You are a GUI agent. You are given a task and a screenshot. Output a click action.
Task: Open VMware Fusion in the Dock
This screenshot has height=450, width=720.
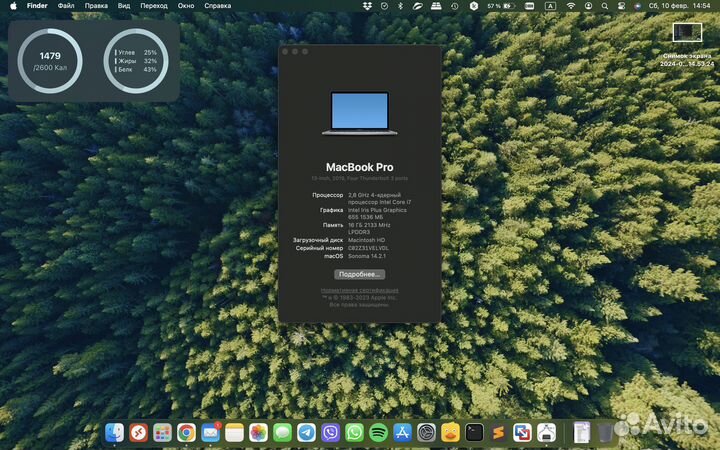[x=522, y=433]
